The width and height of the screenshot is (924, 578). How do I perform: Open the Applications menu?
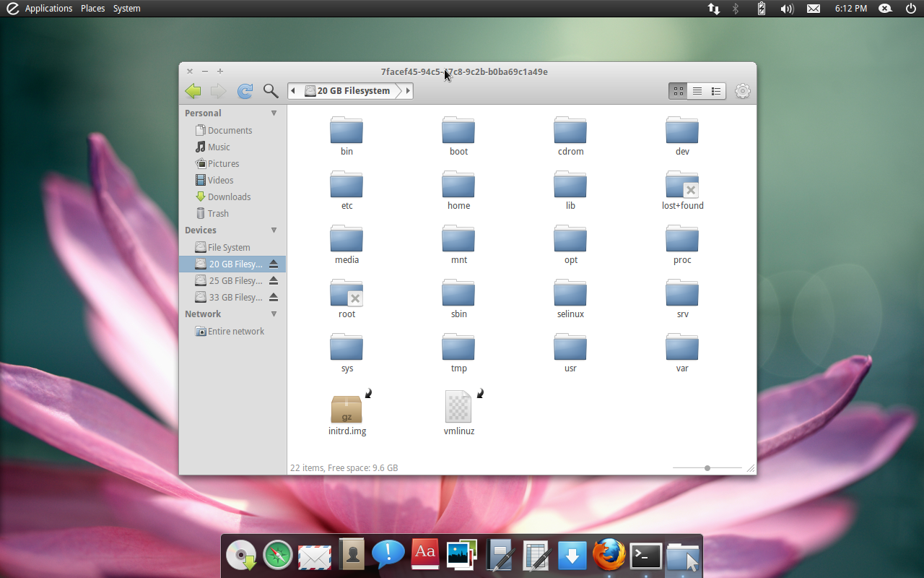(x=48, y=9)
